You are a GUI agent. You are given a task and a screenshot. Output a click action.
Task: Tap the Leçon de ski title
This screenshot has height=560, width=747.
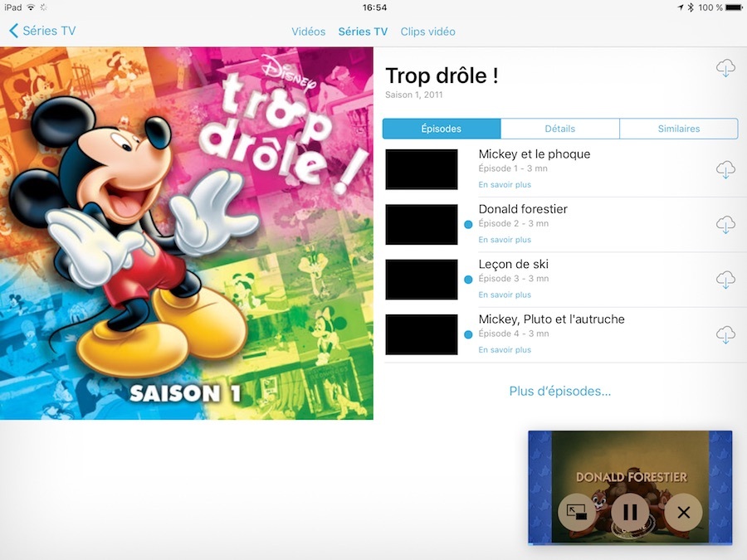point(514,265)
